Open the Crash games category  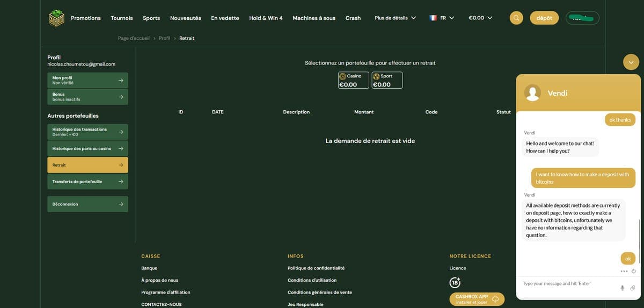(x=353, y=18)
